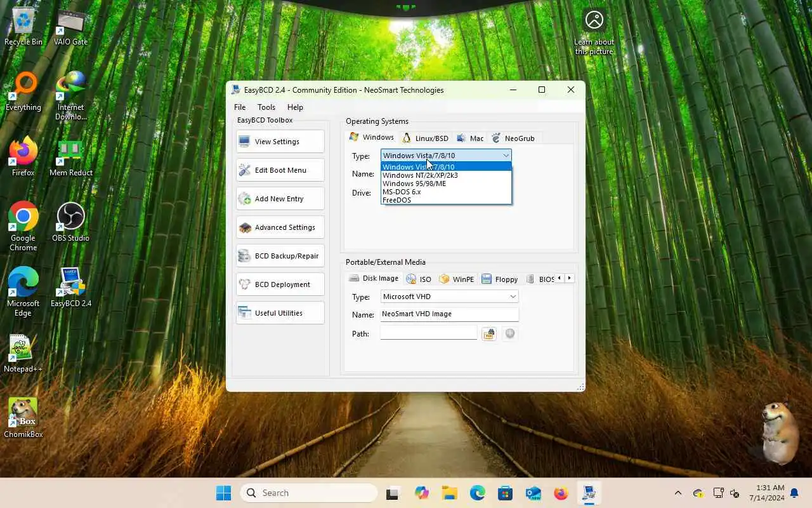The image size is (812, 508).
Task: Select Windows 95/98/ME from list
Action: coord(446,184)
